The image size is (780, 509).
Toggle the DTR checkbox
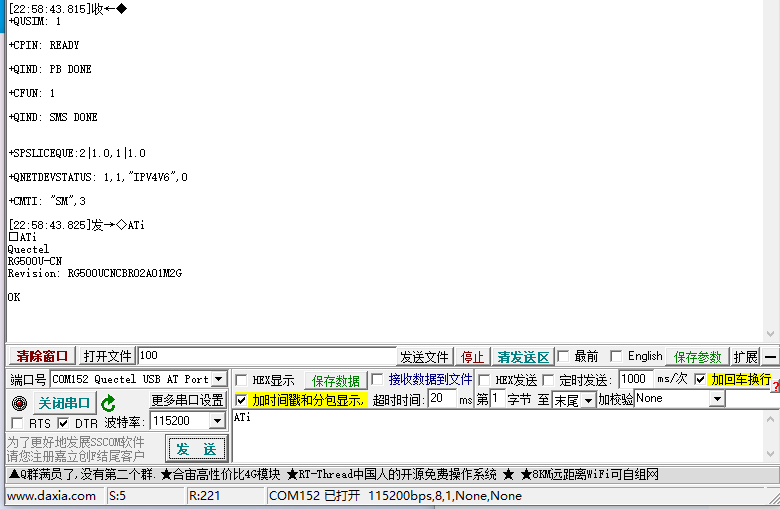(63, 423)
